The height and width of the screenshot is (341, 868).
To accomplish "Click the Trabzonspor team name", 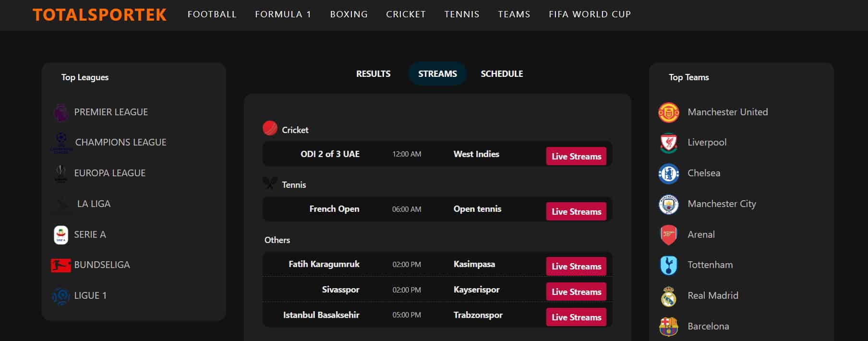I will point(478,315).
